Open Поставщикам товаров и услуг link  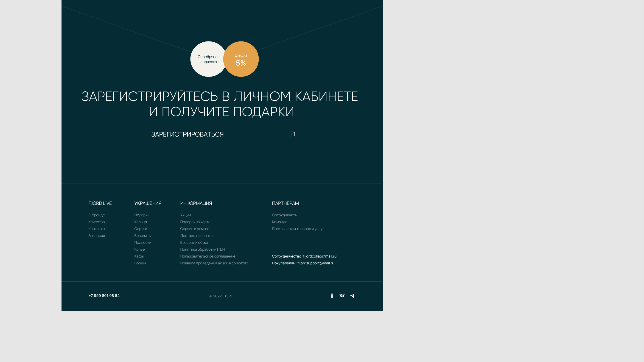(x=298, y=229)
